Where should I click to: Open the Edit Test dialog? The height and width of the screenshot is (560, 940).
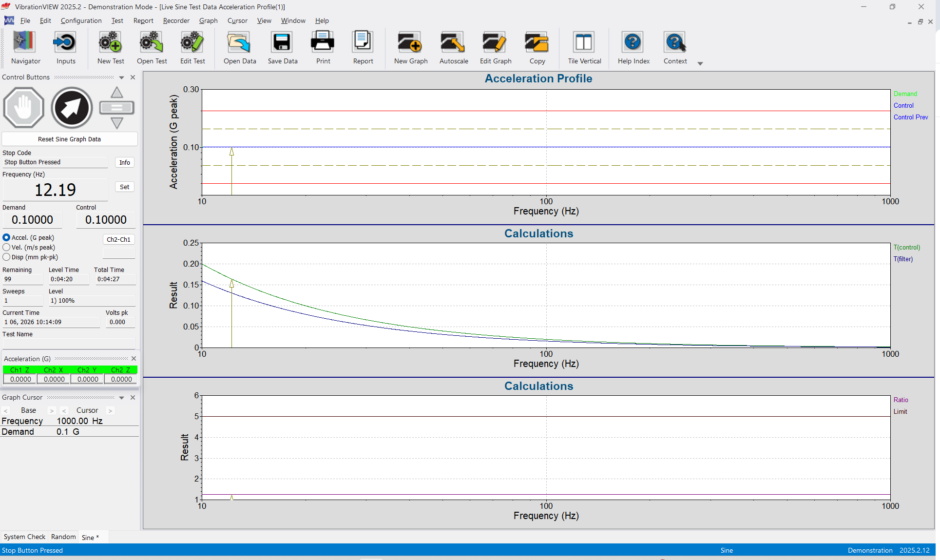(x=192, y=47)
